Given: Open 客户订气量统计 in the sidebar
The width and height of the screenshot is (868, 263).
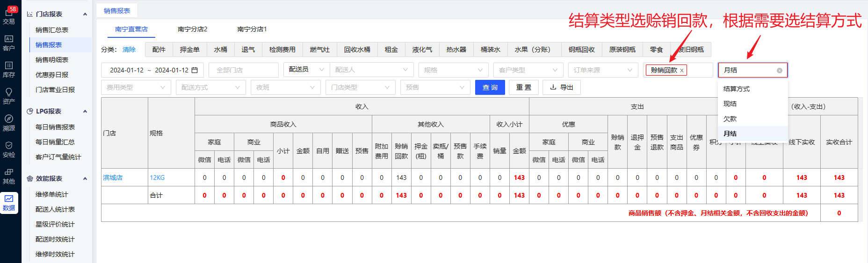Looking at the screenshot, I should (58, 157).
